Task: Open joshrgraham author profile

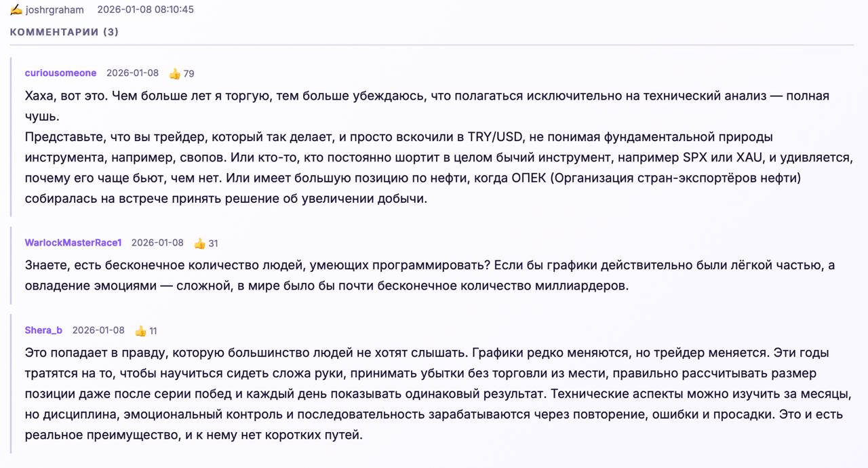Action: pyautogui.click(x=55, y=9)
